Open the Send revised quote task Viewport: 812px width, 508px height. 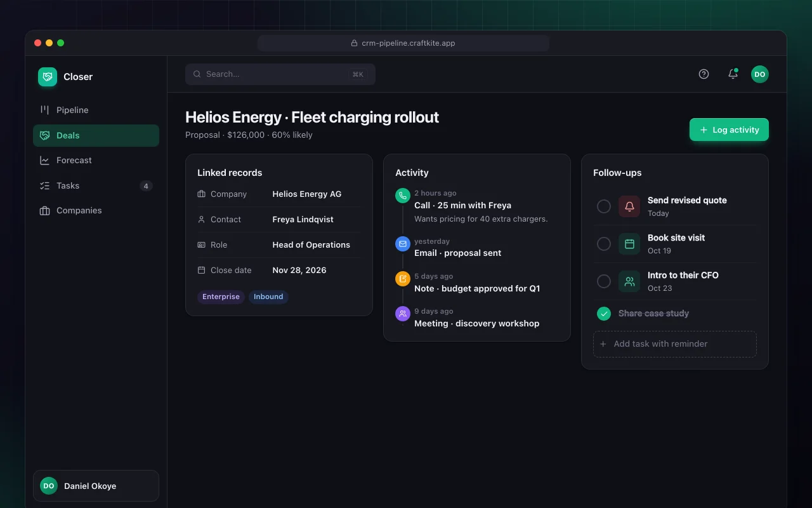pos(687,200)
